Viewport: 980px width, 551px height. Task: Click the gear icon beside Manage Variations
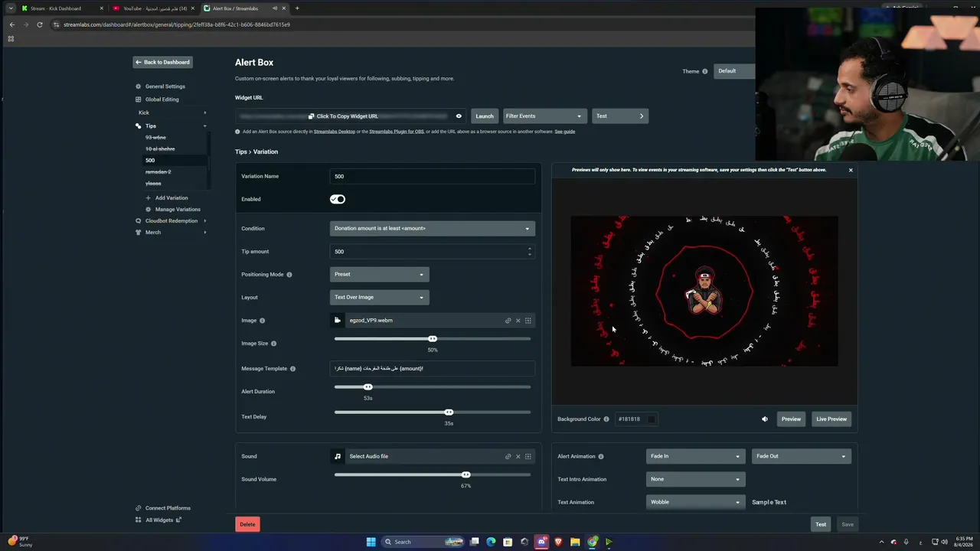coord(148,210)
